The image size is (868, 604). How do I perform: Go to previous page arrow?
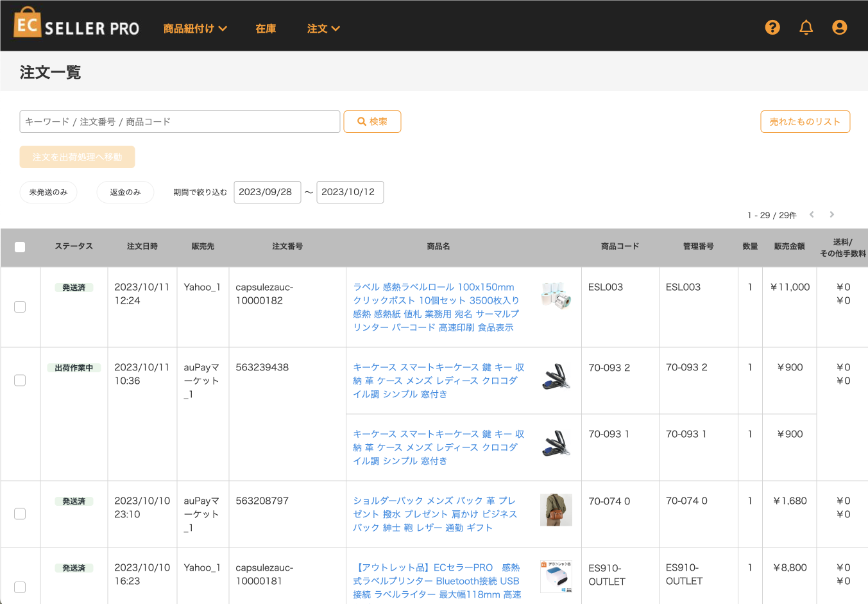(x=812, y=214)
